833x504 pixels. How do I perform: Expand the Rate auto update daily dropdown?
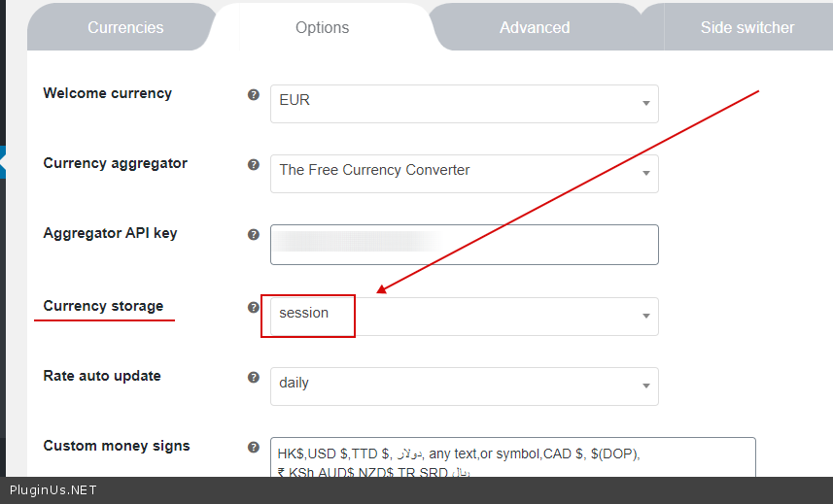pos(464,386)
